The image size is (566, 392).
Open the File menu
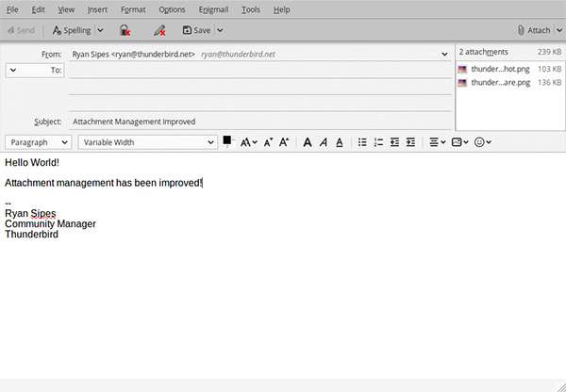12,9
